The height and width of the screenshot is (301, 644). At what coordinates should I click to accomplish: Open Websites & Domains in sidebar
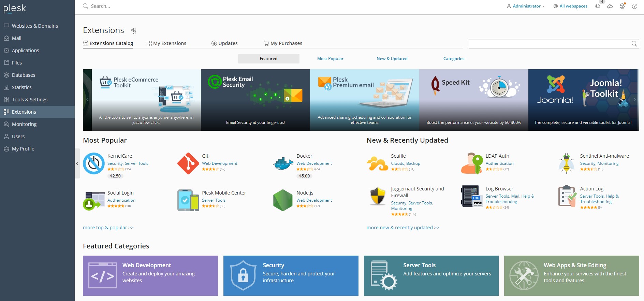(x=37, y=26)
